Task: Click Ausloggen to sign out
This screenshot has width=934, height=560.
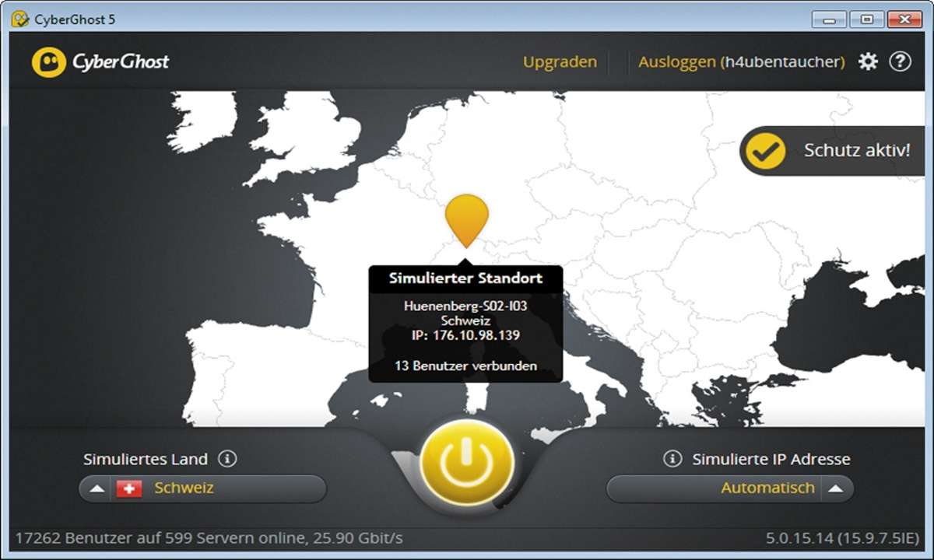Action: coord(677,61)
